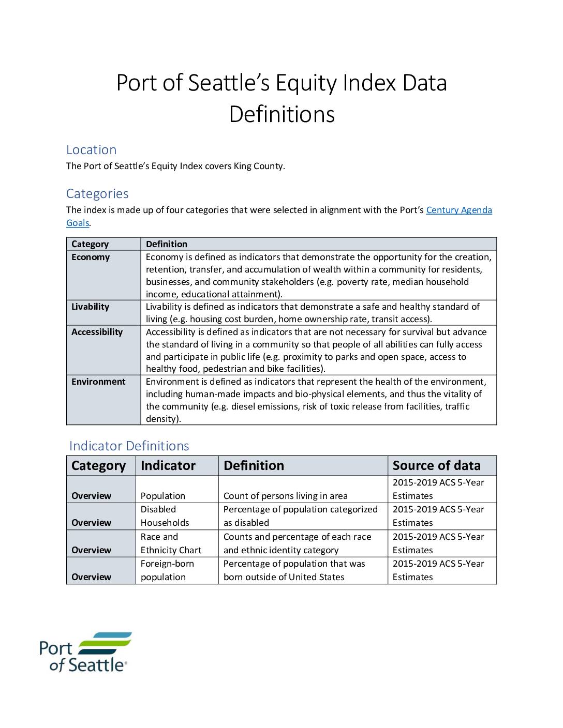Click the Accessibility category cell
The height and width of the screenshot is (728, 563).
(x=103, y=350)
